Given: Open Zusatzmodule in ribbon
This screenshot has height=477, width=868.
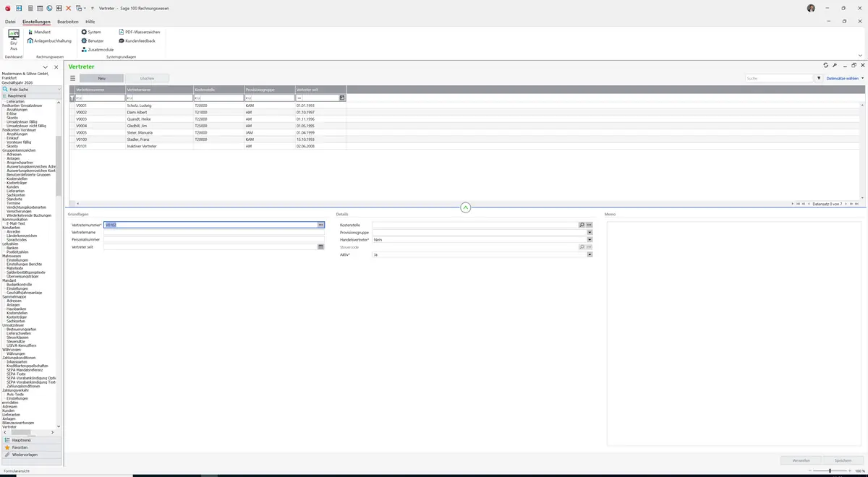Looking at the screenshot, I should (x=98, y=50).
